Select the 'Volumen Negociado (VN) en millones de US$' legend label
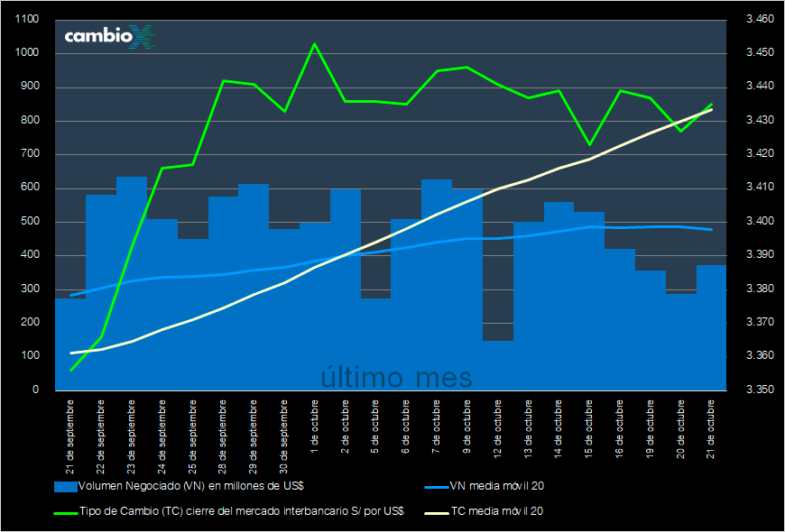The width and height of the screenshot is (785, 532). 191,485
